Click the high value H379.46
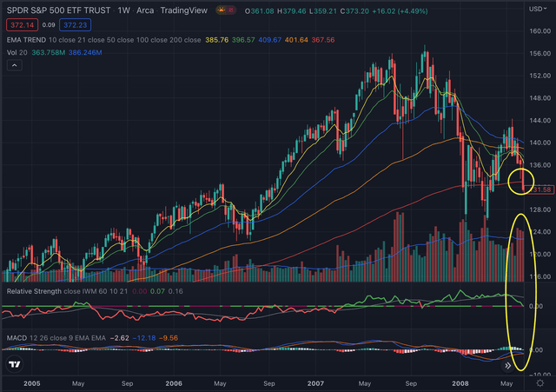Image resolution: width=556 pixels, height=392 pixels. (x=292, y=11)
